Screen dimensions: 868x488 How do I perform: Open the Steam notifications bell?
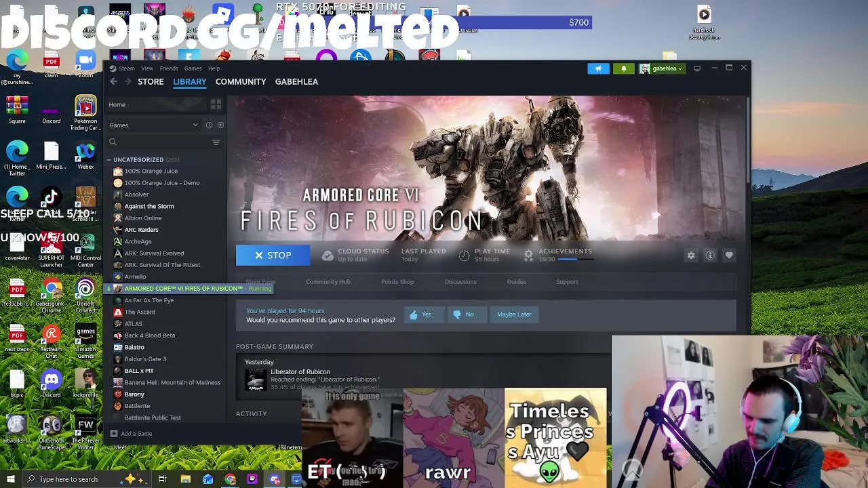624,68
